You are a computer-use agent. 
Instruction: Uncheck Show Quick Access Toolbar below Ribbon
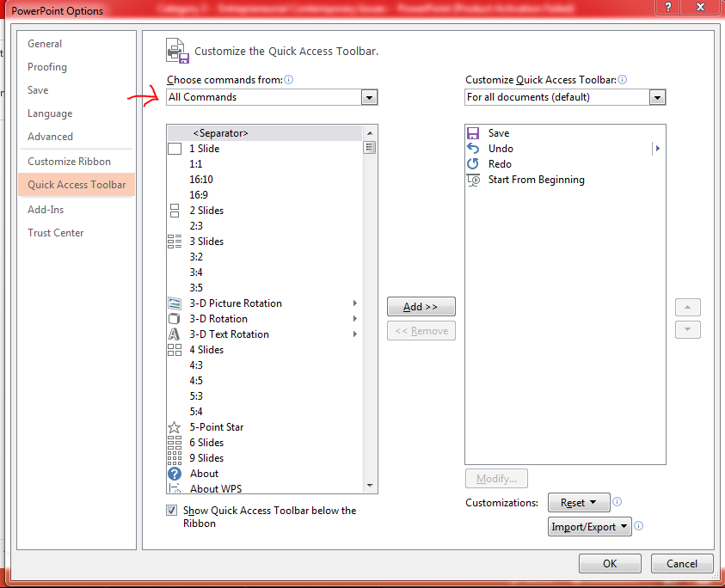pos(171,511)
